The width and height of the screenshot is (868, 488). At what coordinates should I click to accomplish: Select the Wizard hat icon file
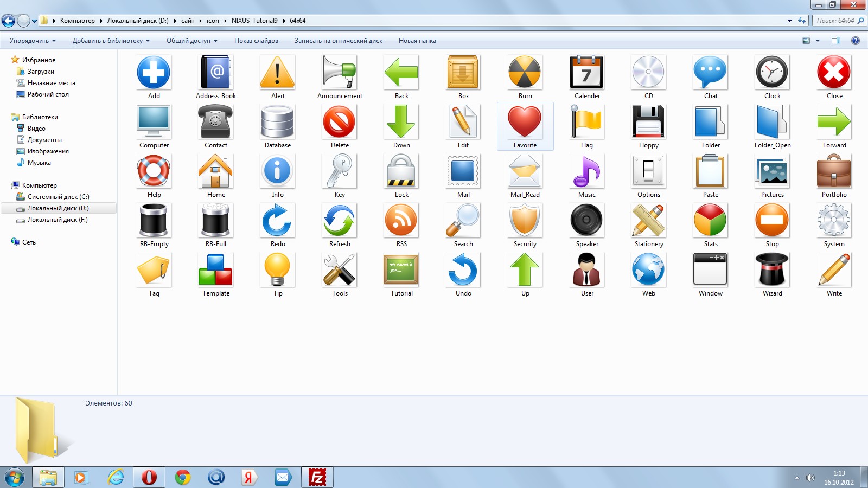click(x=773, y=275)
